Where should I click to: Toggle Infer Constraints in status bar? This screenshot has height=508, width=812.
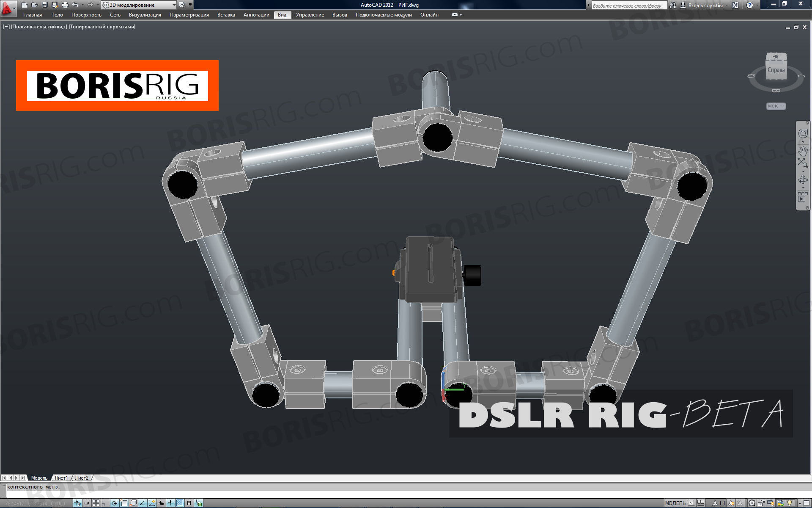pyautogui.click(x=77, y=503)
